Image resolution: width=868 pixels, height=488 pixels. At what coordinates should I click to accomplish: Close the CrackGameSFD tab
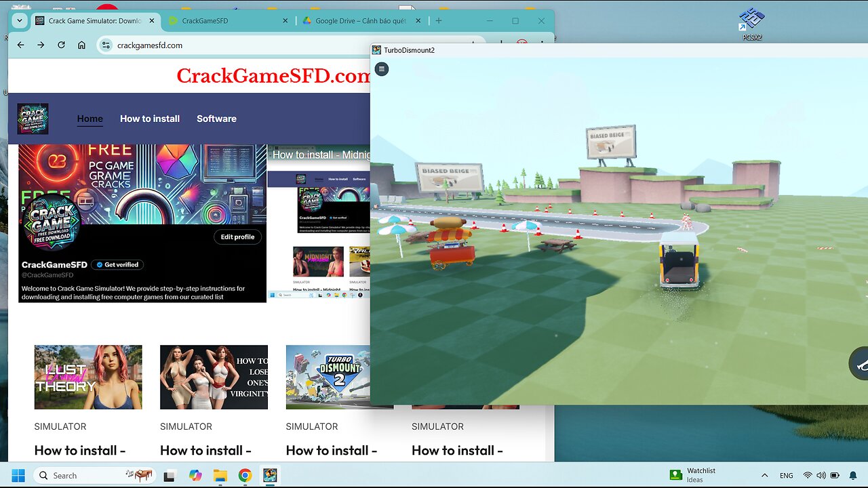point(285,21)
